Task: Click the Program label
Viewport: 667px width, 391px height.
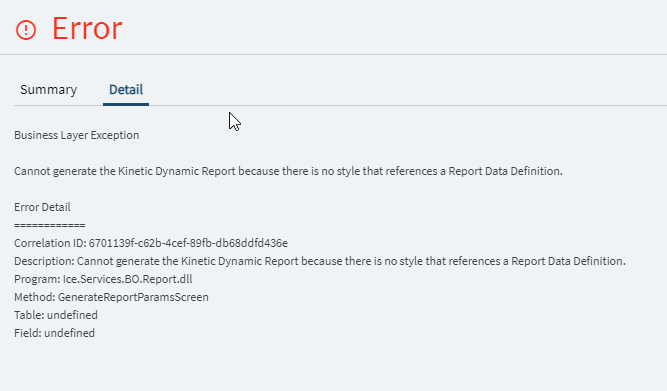Action: [37, 279]
